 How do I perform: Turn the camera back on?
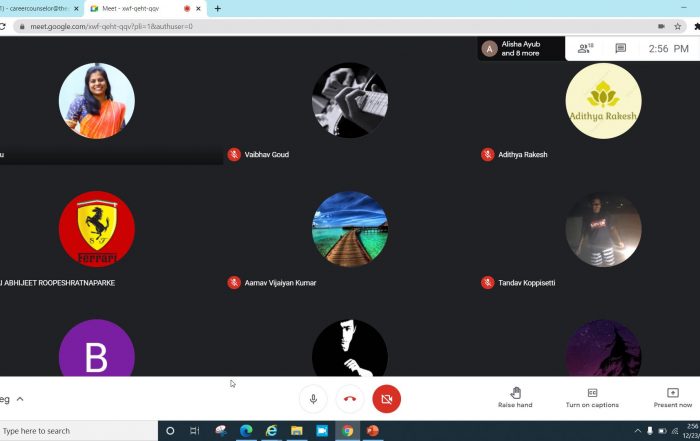(387, 399)
